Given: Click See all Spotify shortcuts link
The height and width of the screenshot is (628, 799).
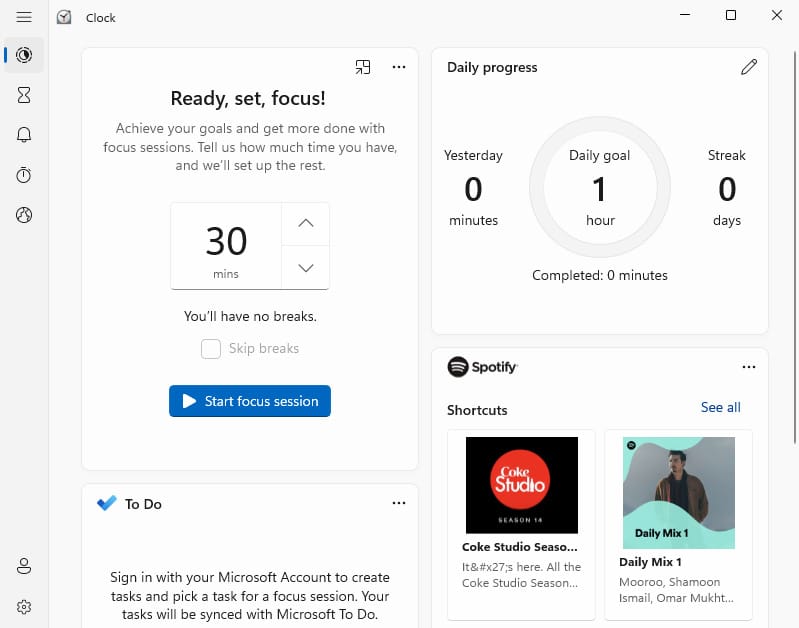Looking at the screenshot, I should tap(720, 407).
